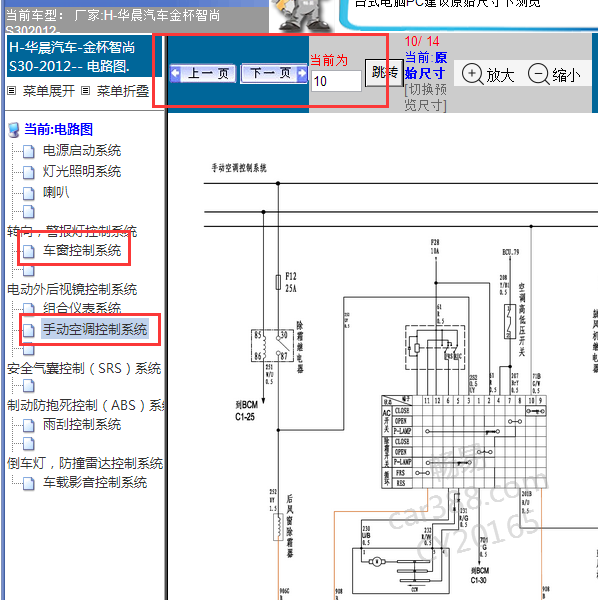Click page icon above 倒车灯 item
This screenshot has height=600, width=598.
tap(29, 443)
